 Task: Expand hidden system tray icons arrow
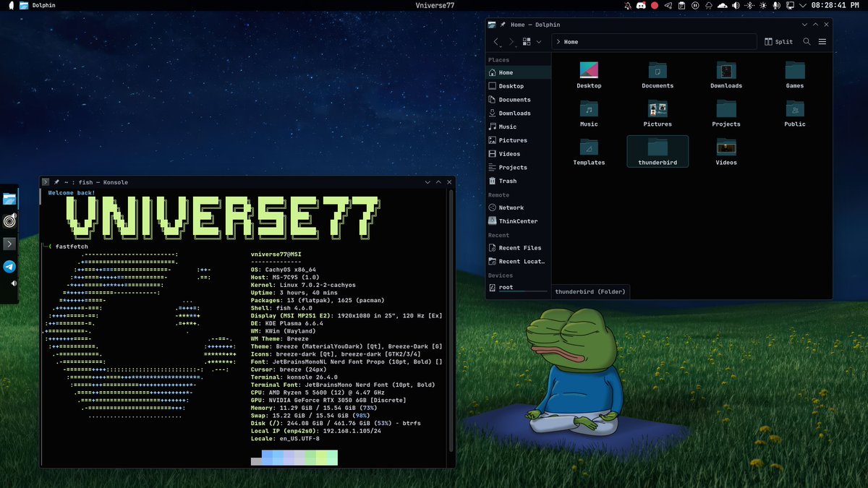pyautogui.click(x=802, y=5)
